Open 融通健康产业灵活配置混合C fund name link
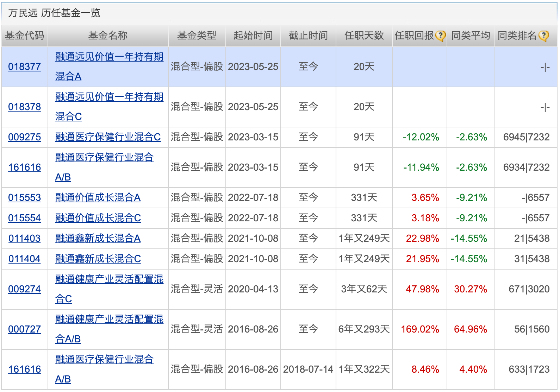This screenshot has width=560, height=392. pos(109,289)
